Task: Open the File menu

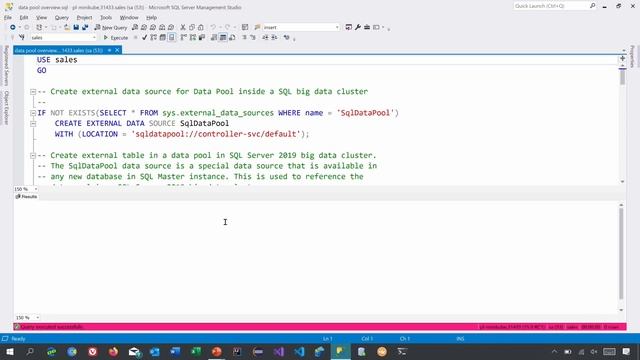Action: [x=8, y=18]
